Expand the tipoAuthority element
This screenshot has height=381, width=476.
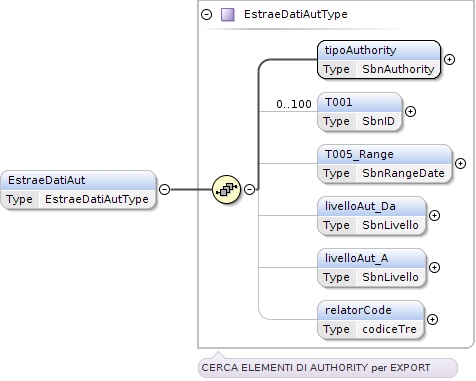coord(449,59)
